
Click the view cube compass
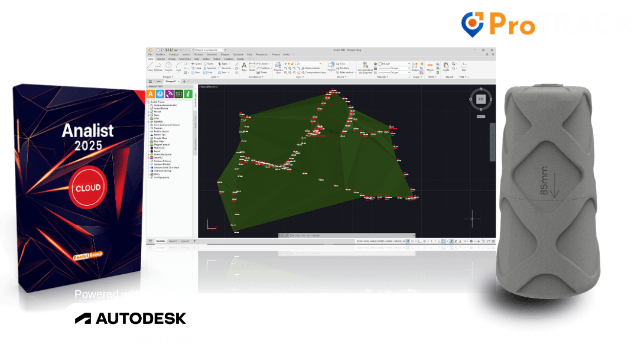point(480,99)
